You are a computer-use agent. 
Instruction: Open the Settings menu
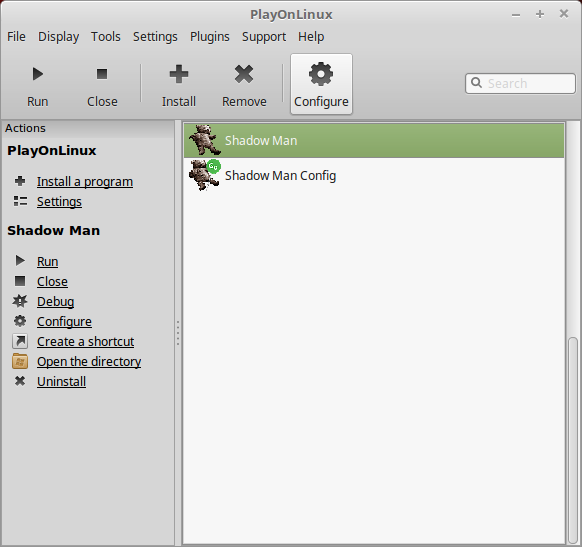click(155, 37)
